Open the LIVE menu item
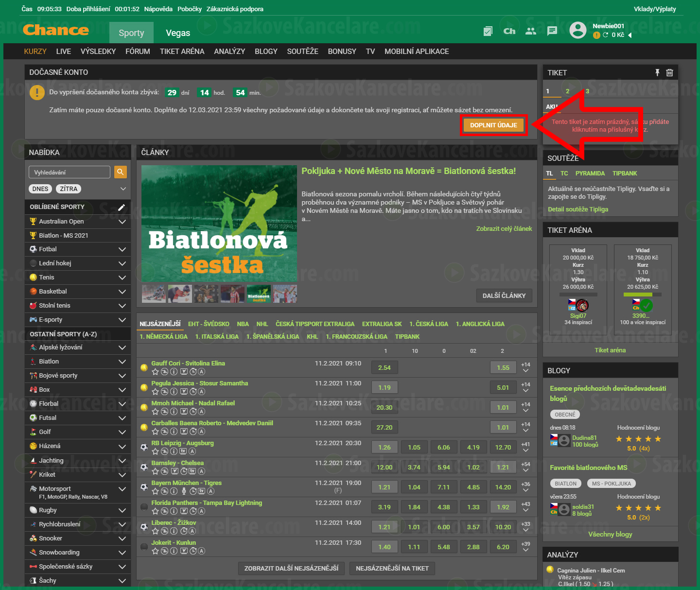This screenshot has width=700, height=590. coord(64,52)
